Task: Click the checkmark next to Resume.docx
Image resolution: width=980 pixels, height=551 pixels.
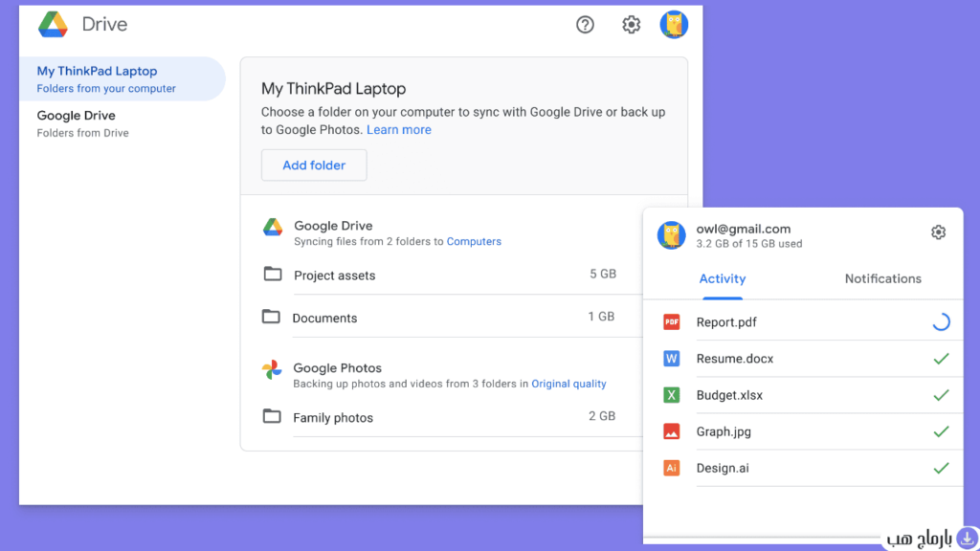Action: pos(941,359)
